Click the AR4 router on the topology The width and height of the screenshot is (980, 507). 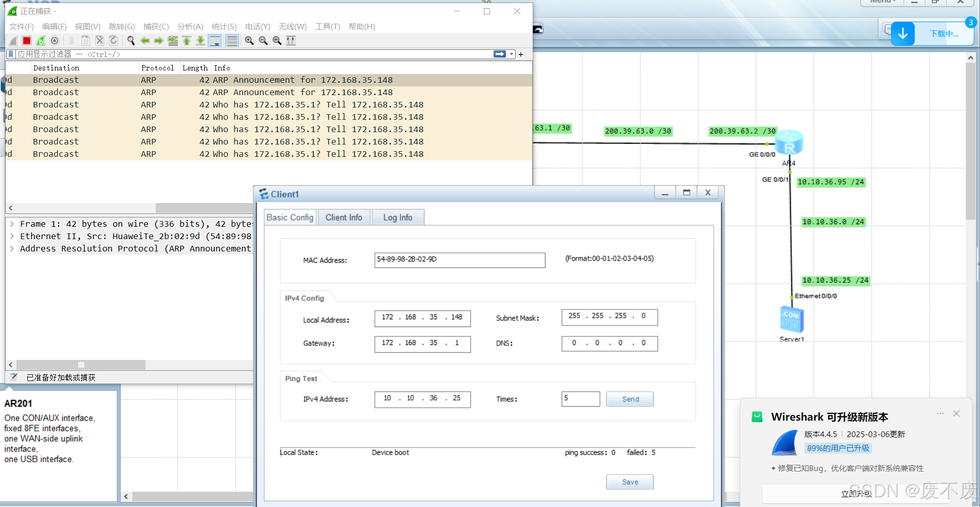click(789, 143)
